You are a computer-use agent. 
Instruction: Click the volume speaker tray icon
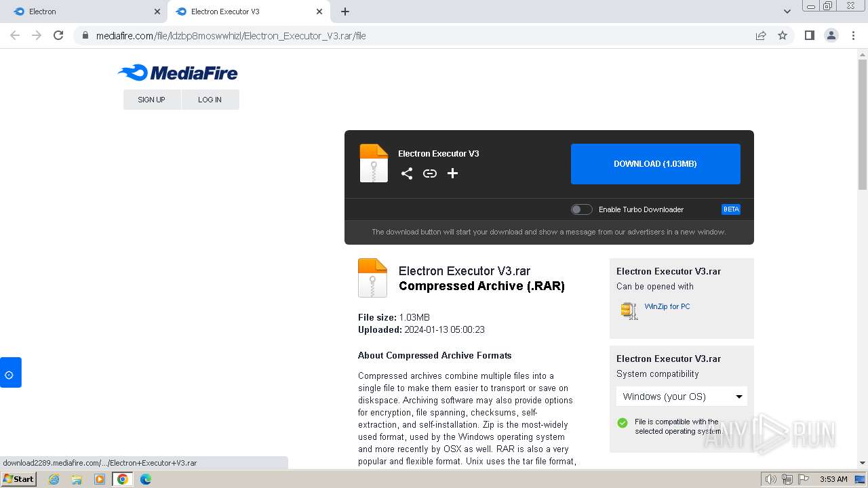point(770,479)
